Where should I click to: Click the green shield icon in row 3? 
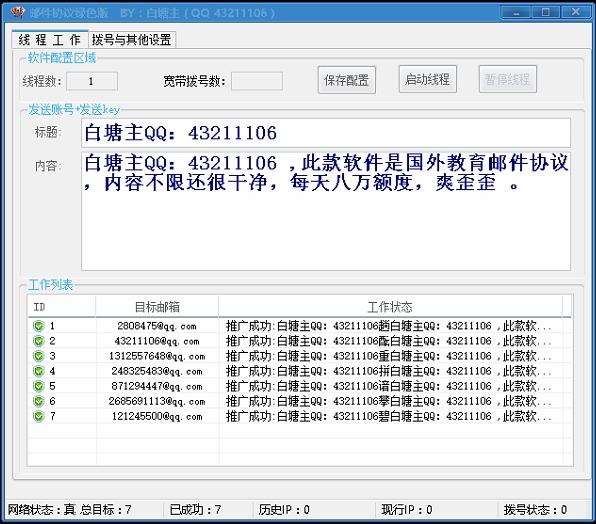(x=39, y=356)
